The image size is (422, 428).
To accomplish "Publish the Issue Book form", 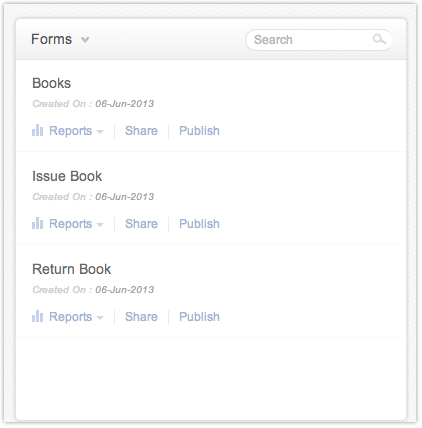I will click(x=199, y=224).
